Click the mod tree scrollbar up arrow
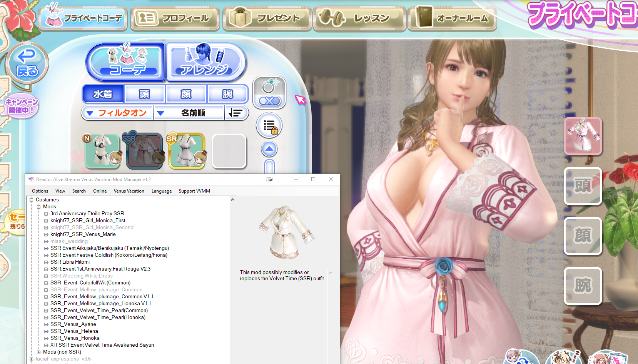The height and width of the screenshot is (364, 638). [232, 200]
